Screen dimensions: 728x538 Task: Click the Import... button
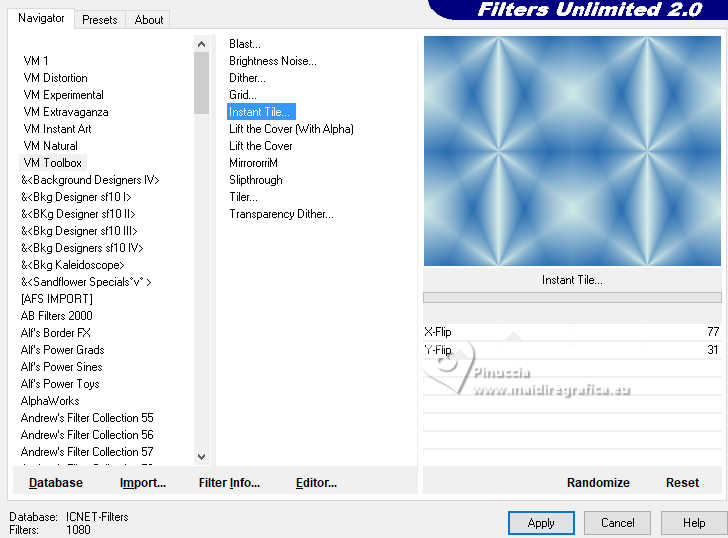[143, 483]
